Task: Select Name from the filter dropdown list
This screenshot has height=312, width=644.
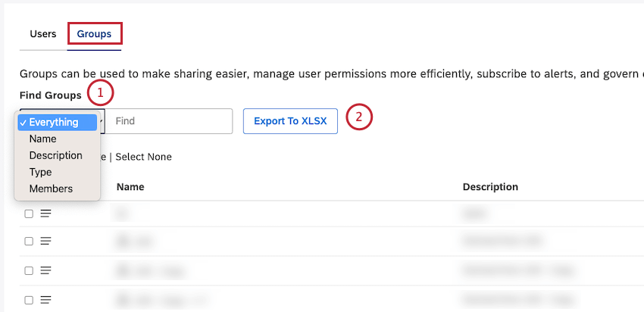Action: click(x=42, y=139)
